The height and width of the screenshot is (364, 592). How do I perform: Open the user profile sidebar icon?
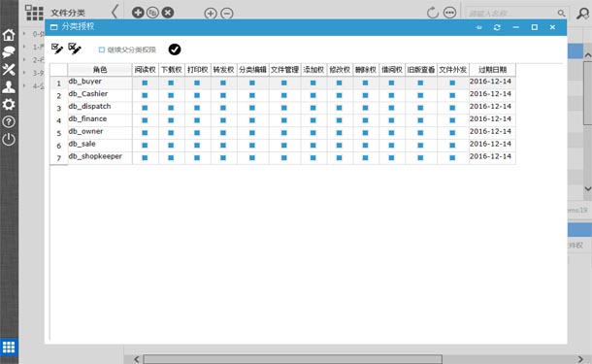(x=9, y=86)
